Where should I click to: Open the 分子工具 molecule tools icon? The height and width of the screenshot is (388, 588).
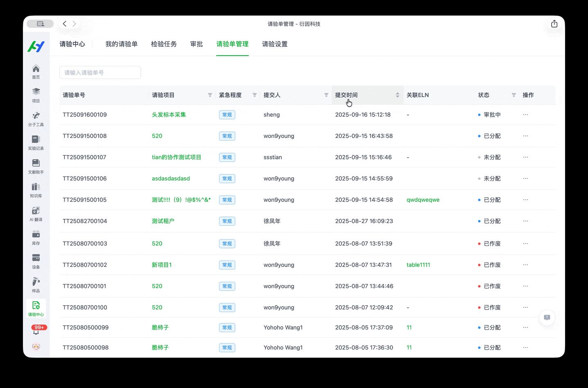pyautogui.click(x=36, y=119)
